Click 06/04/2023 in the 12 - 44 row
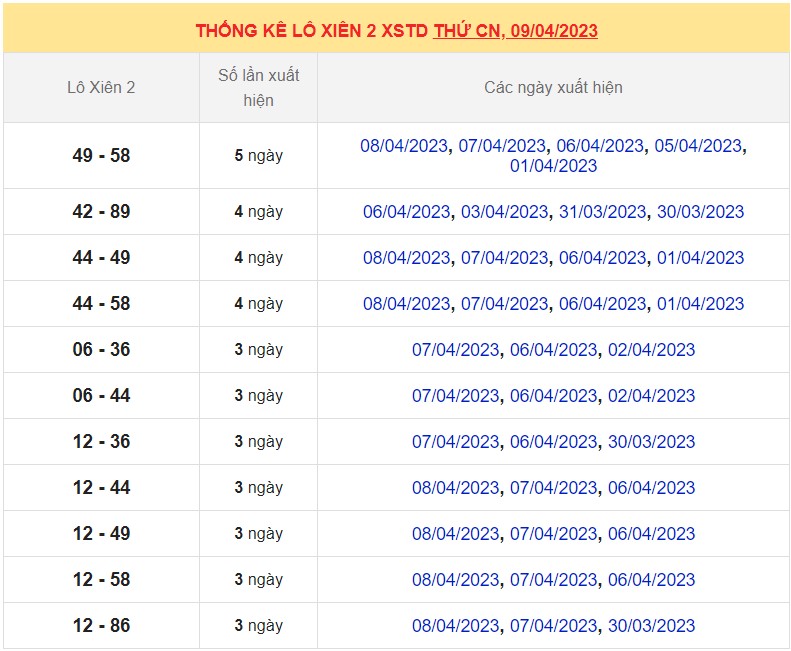 pyautogui.click(x=651, y=488)
